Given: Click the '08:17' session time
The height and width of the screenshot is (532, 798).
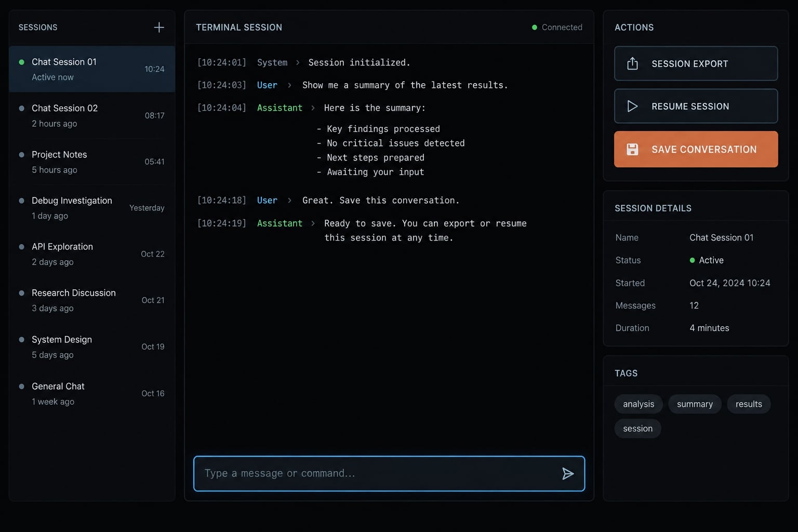Looking at the screenshot, I should [155, 115].
